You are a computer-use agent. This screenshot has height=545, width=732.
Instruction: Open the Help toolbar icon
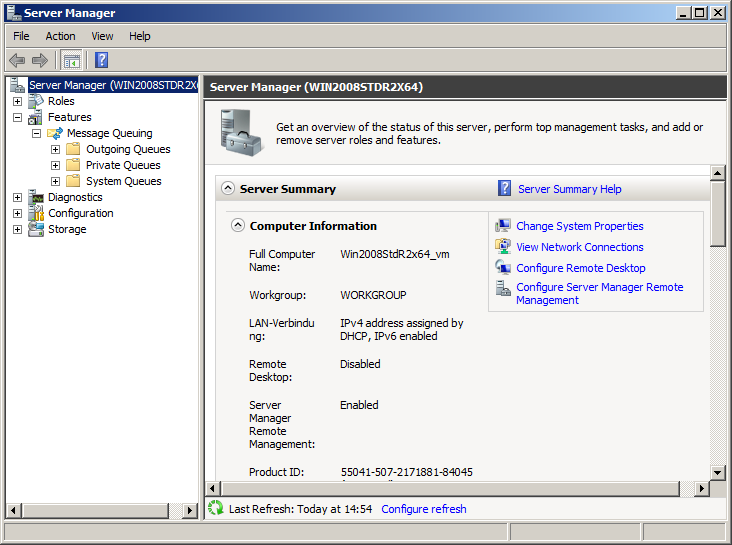tap(101, 60)
